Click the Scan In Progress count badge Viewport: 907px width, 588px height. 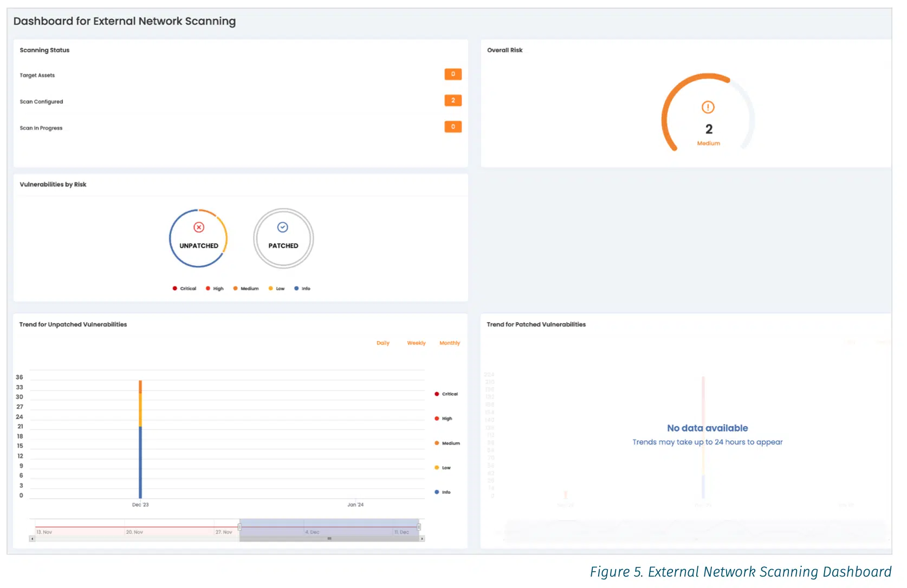(453, 127)
